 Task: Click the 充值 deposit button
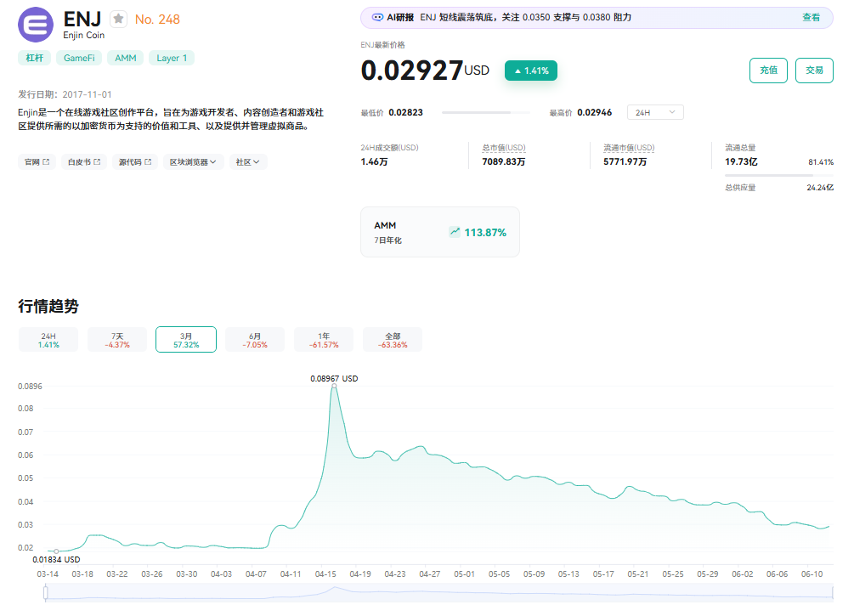pyautogui.click(x=768, y=71)
